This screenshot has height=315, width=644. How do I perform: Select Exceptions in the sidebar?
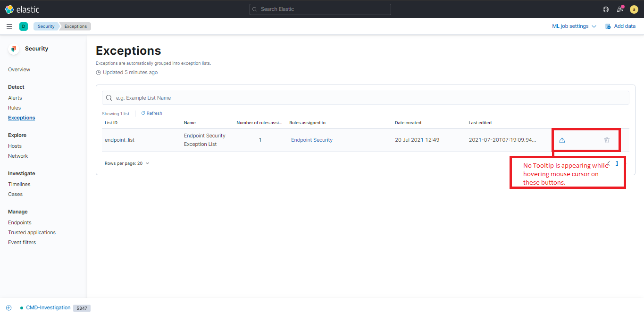pyautogui.click(x=21, y=118)
